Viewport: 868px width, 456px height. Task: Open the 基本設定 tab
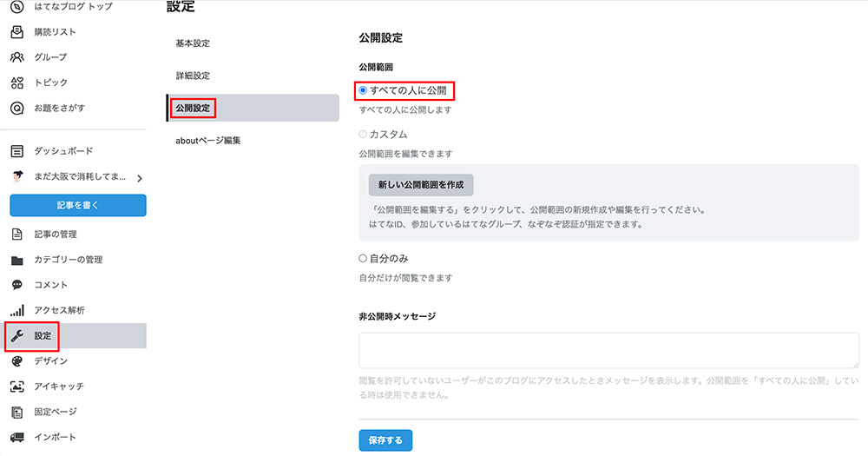click(x=193, y=43)
